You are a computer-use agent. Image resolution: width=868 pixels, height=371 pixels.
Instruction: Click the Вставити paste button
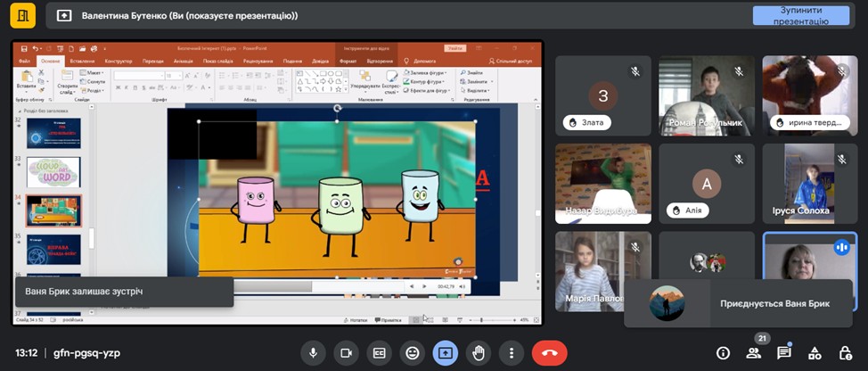click(26, 81)
